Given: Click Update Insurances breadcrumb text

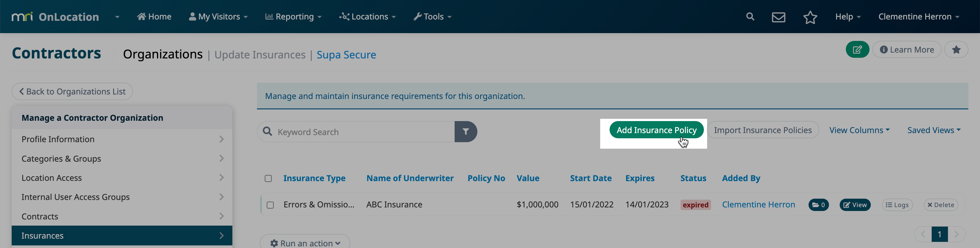Looking at the screenshot, I should [x=260, y=55].
